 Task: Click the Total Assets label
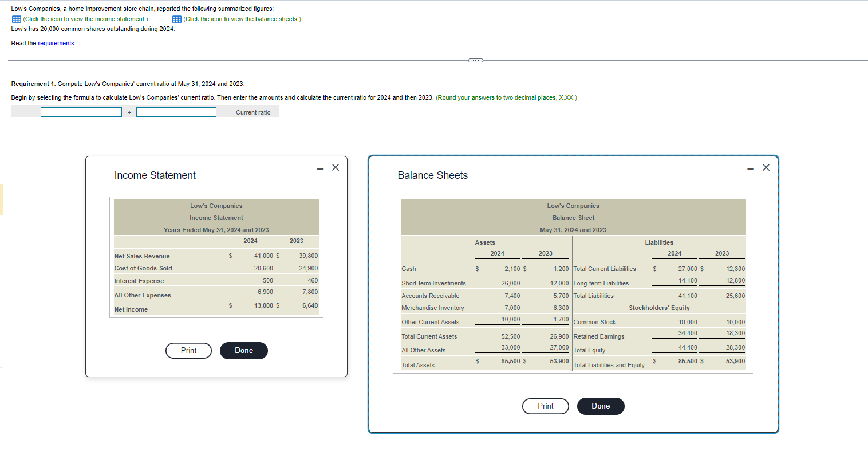click(x=418, y=365)
